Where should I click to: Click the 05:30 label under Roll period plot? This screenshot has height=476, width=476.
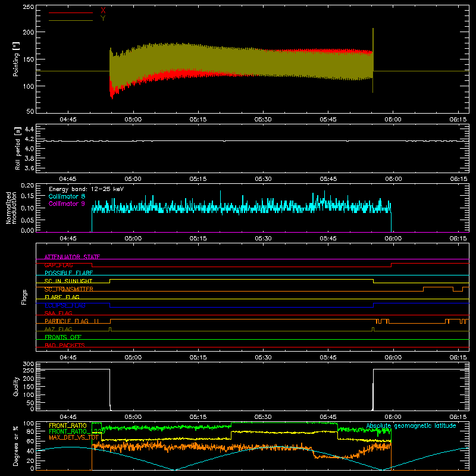pos(263,179)
